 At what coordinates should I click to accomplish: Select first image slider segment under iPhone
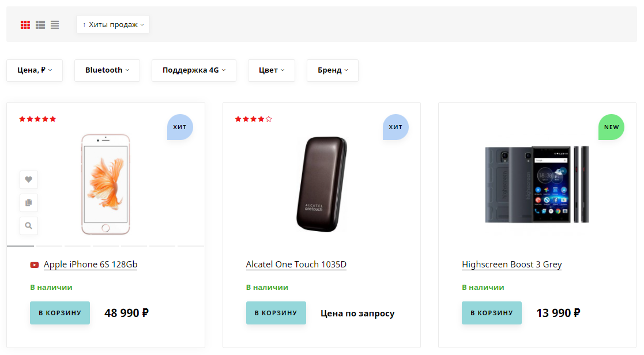(21, 246)
